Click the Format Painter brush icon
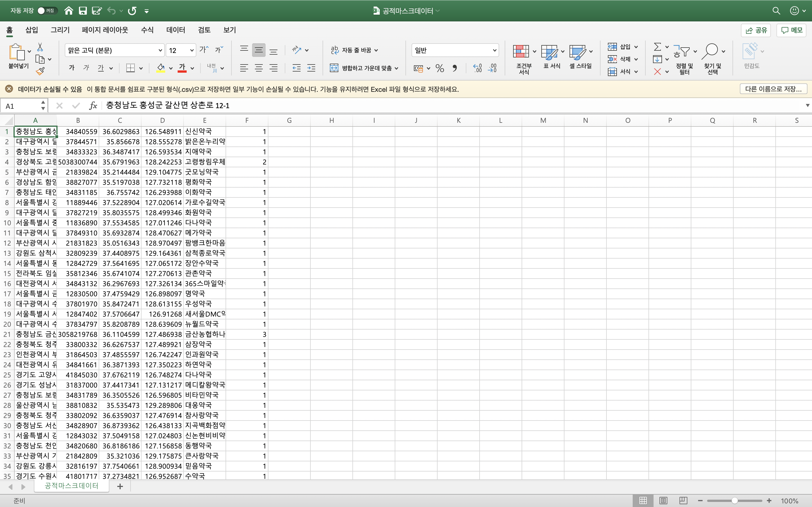 pyautogui.click(x=40, y=71)
